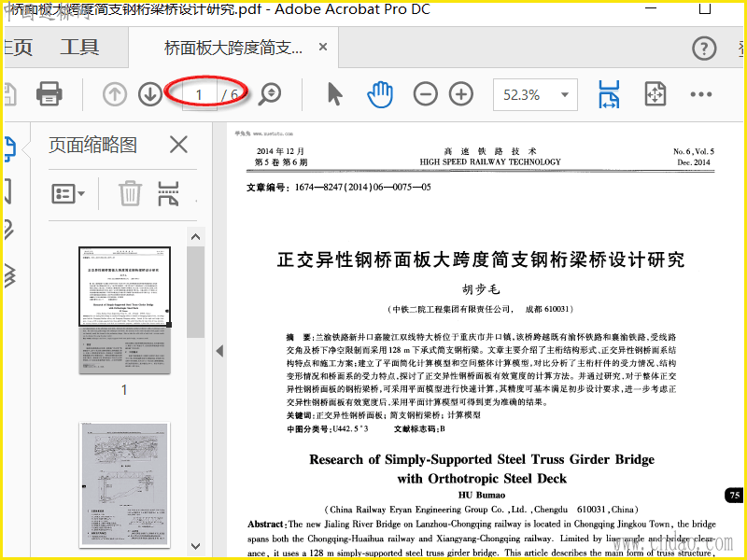Open layers sidebar icon
The height and width of the screenshot is (560, 747).
coord(10,275)
